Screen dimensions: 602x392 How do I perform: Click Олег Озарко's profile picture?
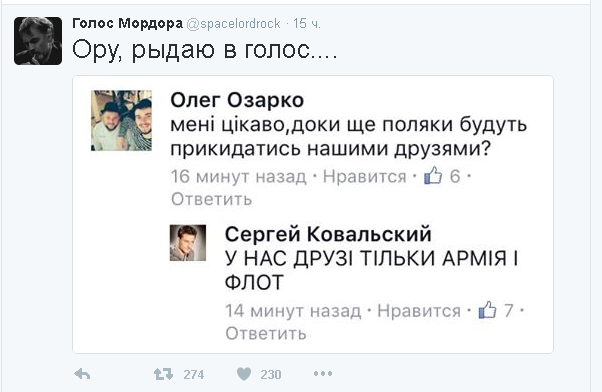coord(121,120)
